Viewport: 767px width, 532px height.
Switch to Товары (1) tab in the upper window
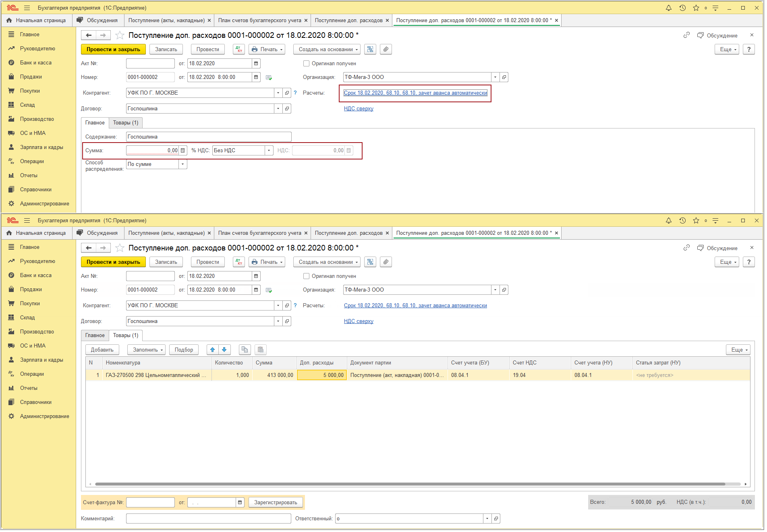[126, 123]
